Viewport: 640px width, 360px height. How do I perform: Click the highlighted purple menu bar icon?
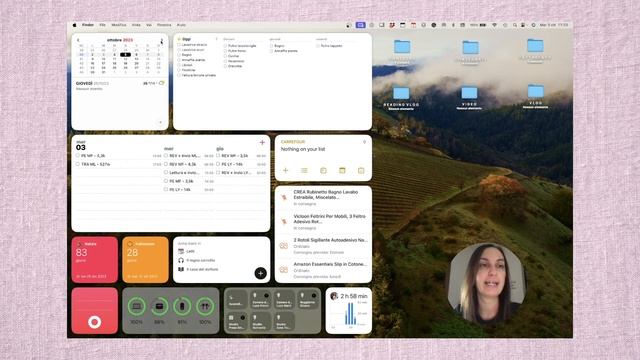coord(360,25)
